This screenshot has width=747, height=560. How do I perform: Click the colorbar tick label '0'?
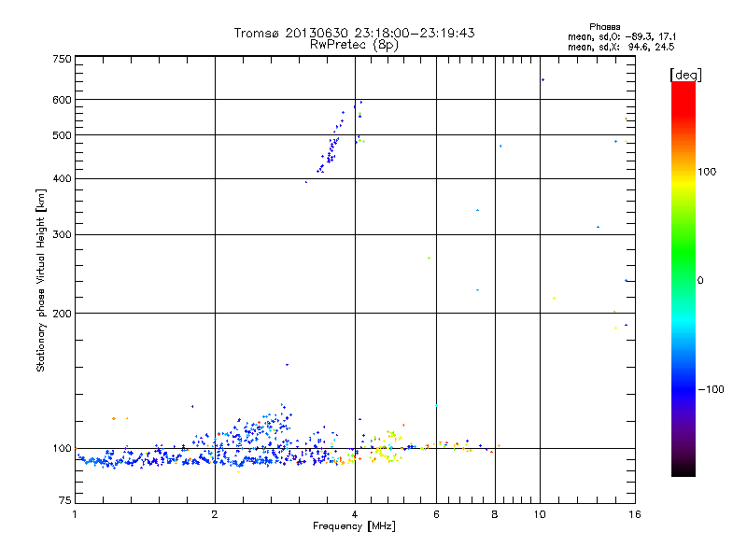coord(700,281)
